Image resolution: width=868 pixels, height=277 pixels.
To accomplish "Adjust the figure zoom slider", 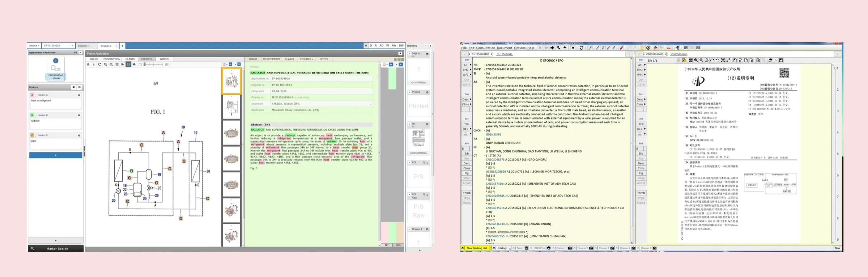I will [x=153, y=64].
